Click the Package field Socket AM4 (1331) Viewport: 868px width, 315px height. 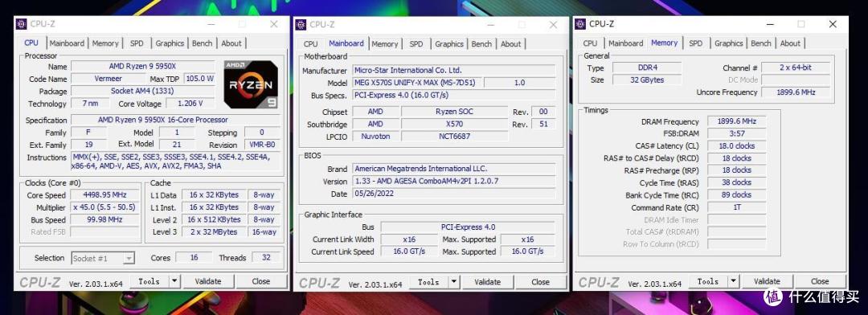pyautogui.click(x=143, y=91)
